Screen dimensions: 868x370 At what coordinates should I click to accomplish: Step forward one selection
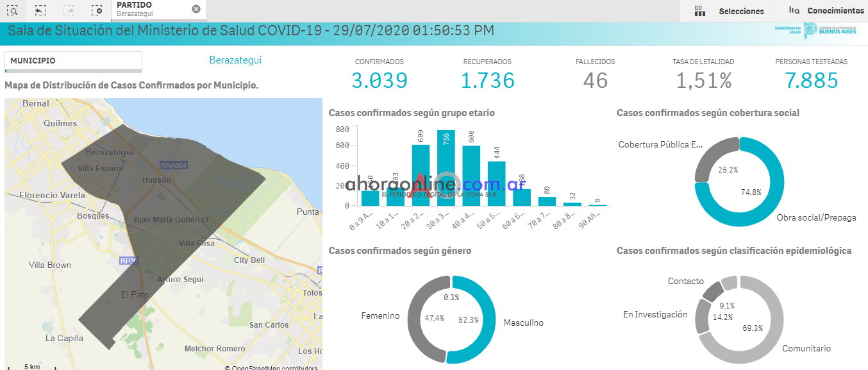(69, 10)
